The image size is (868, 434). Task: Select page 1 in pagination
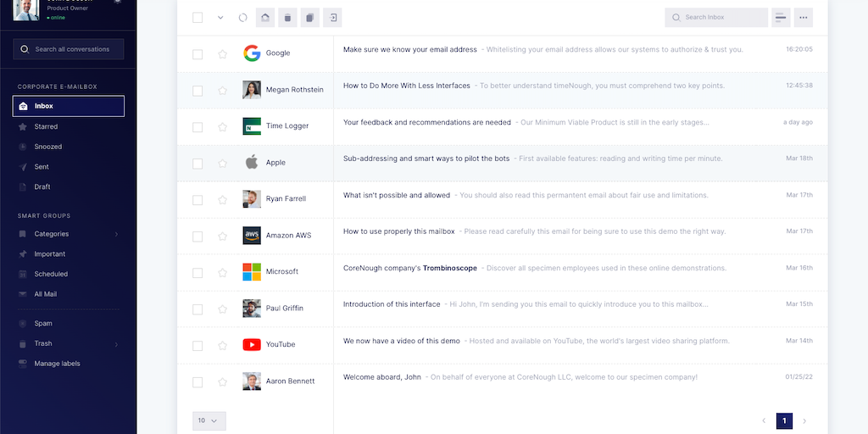click(784, 420)
